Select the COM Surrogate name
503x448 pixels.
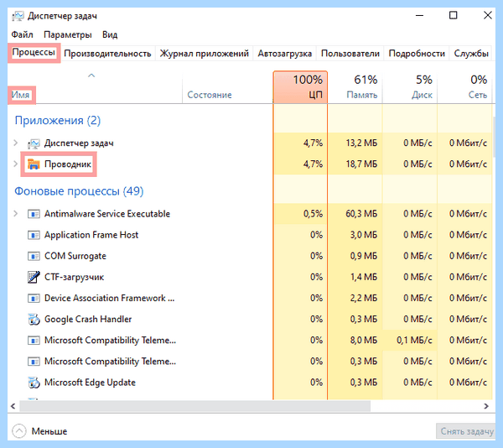point(75,256)
